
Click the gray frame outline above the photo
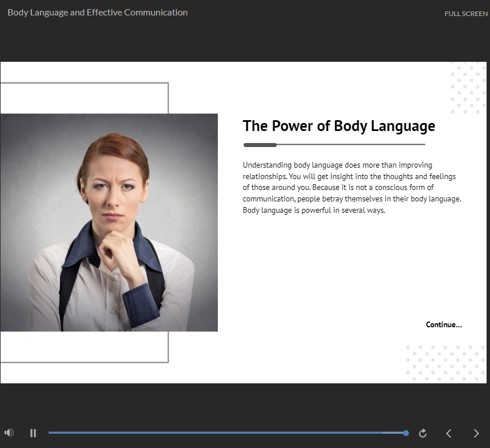coord(86,83)
